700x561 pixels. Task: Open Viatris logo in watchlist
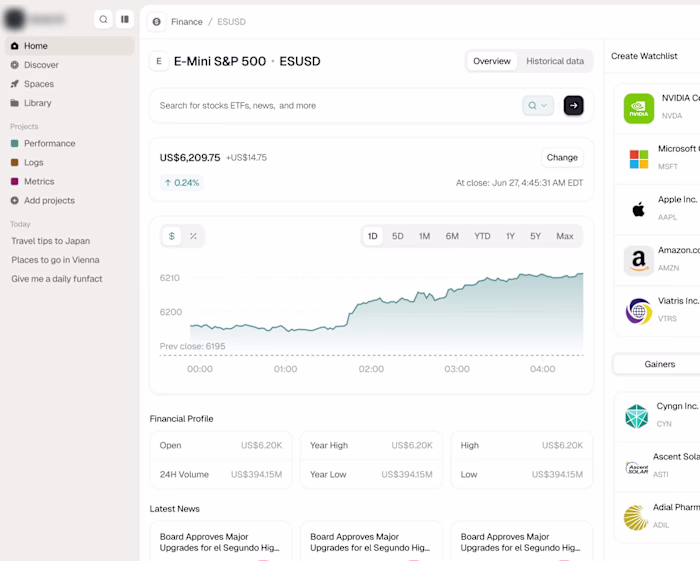(x=639, y=311)
